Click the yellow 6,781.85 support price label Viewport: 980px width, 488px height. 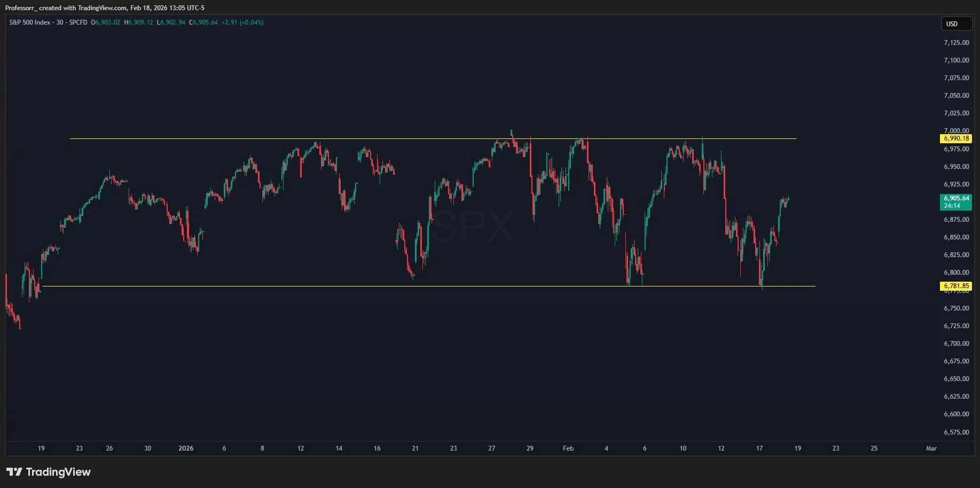(x=956, y=286)
